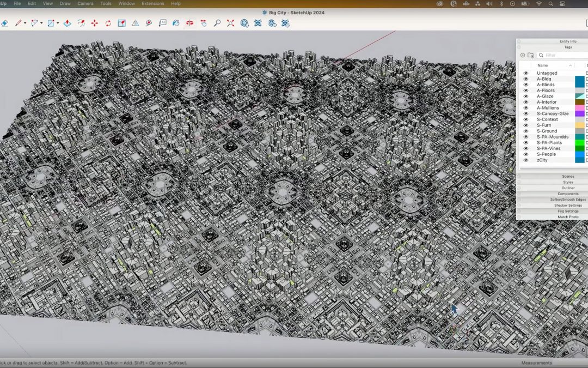
Task: Toggle the A-Interior tag eye icon
Action: [x=526, y=102]
